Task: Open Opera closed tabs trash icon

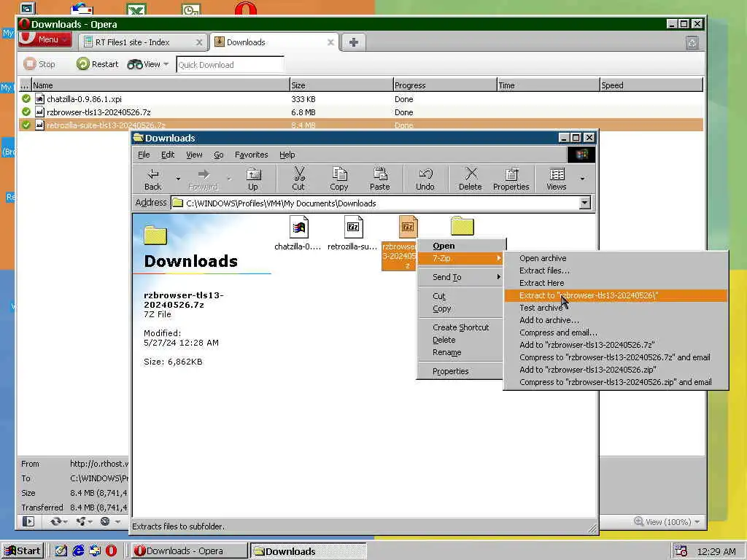Action: [692, 43]
